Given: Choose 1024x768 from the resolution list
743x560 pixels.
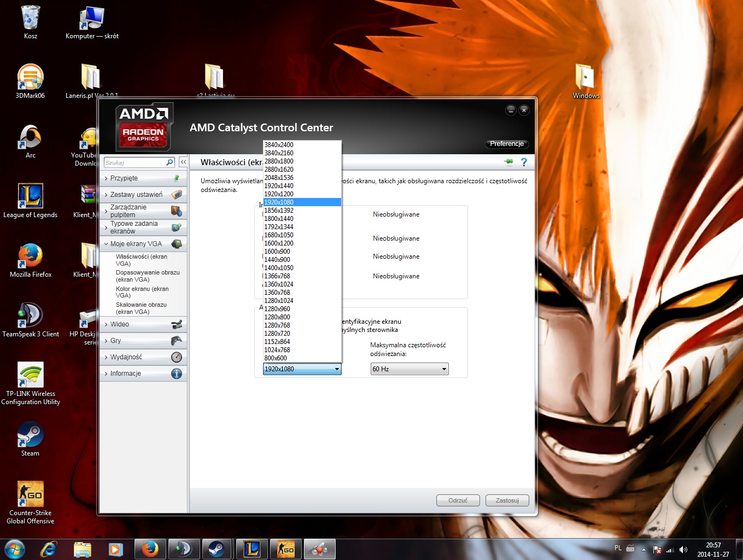Looking at the screenshot, I should click(302, 350).
